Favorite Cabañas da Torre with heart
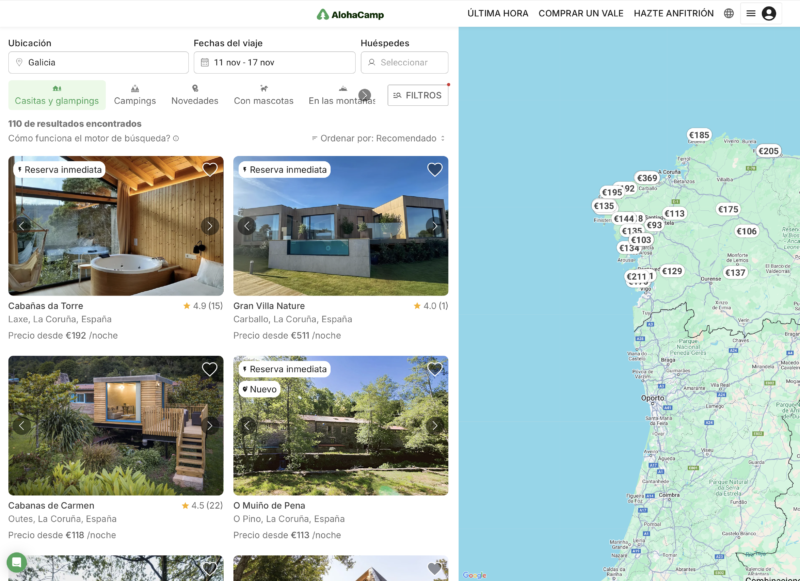The width and height of the screenshot is (800, 581). [x=209, y=169]
